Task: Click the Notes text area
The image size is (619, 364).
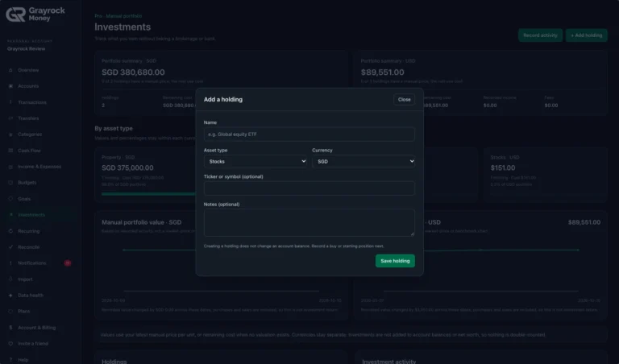Action: (x=309, y=223)
